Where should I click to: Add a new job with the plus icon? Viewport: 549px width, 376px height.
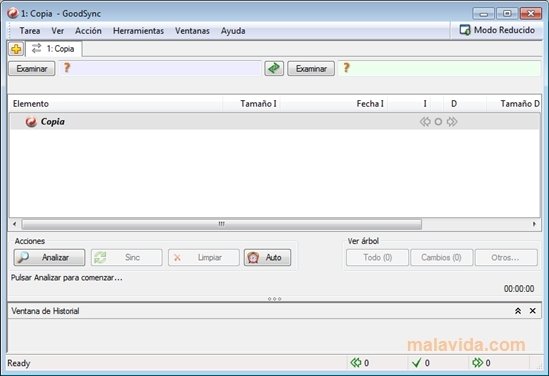pos(16,49)
